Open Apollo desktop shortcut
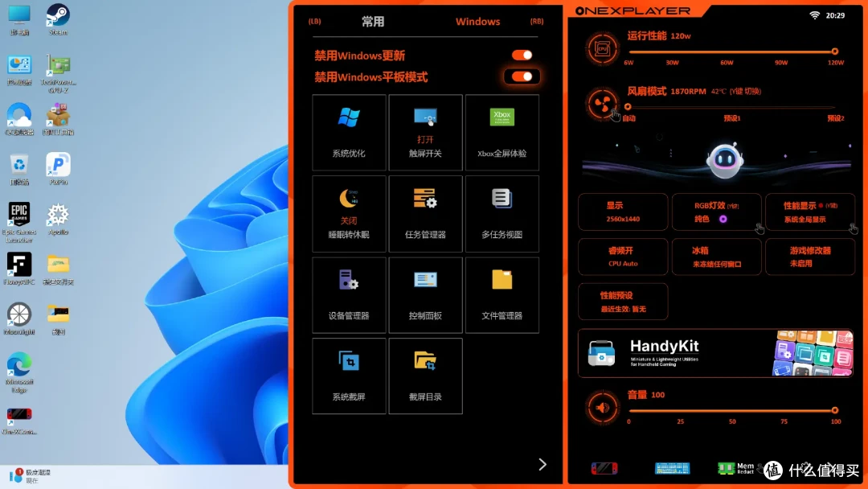 coord(58,219)
